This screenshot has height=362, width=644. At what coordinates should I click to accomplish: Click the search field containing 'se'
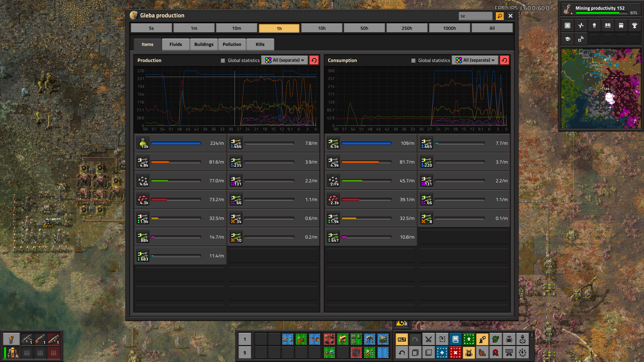point(475,16)
